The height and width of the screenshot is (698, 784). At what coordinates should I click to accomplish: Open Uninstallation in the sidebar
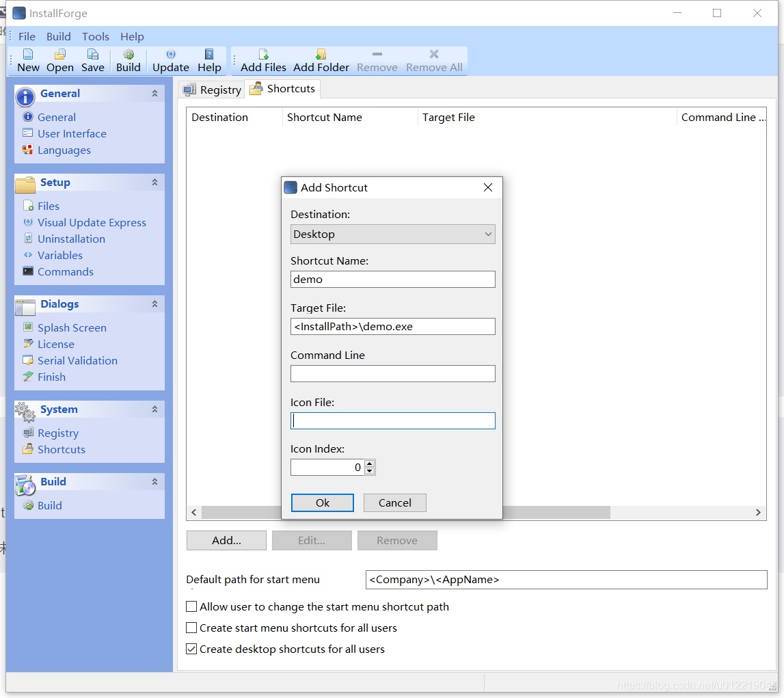(x=71, y=239)
